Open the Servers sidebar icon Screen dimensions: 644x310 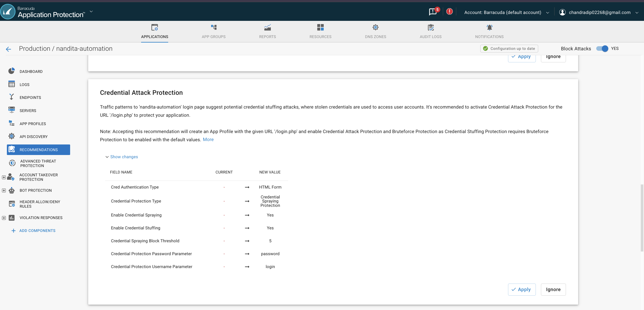11,110
